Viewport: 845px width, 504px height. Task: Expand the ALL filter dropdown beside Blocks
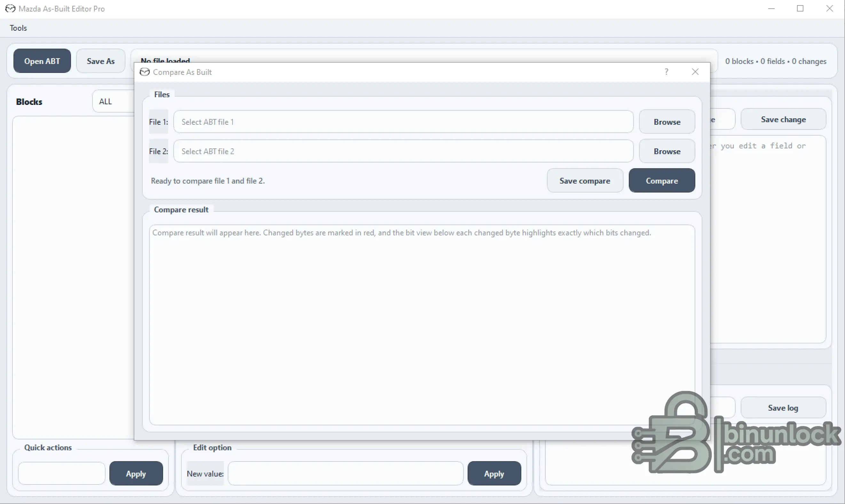114,101
